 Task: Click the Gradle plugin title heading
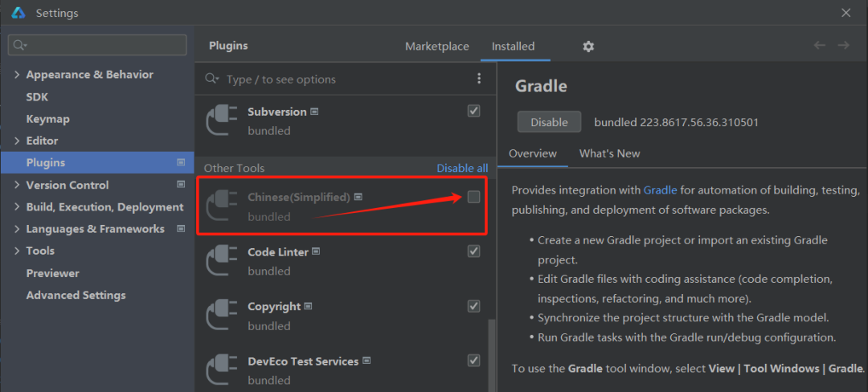click(541, 86)
